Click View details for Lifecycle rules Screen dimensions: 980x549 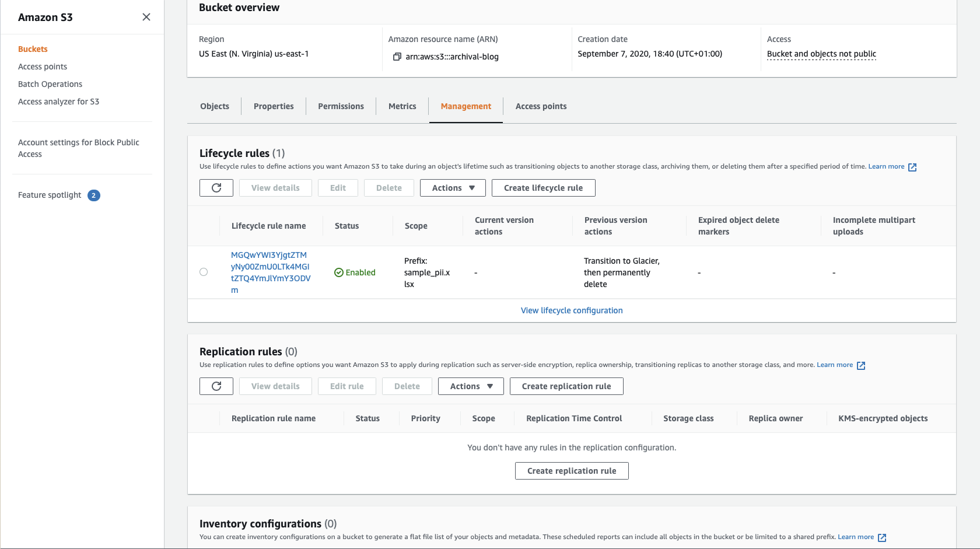pyautogui.click(x=275, y=188)
